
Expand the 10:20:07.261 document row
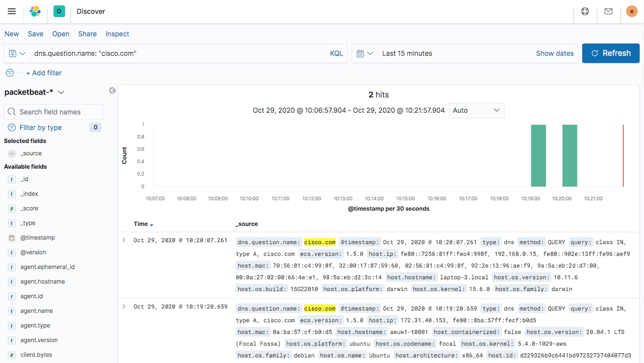pyautogui.click(x=124, y=240)
